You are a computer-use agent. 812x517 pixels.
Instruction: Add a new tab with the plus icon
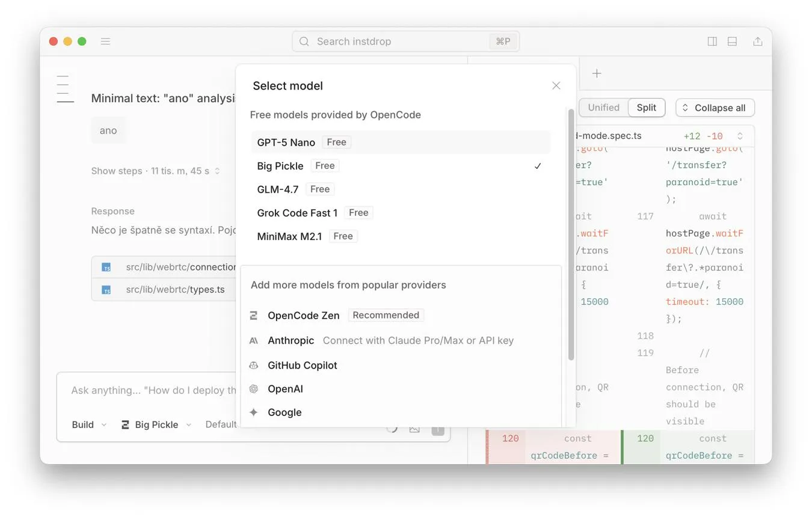click(x=597, y=73)
